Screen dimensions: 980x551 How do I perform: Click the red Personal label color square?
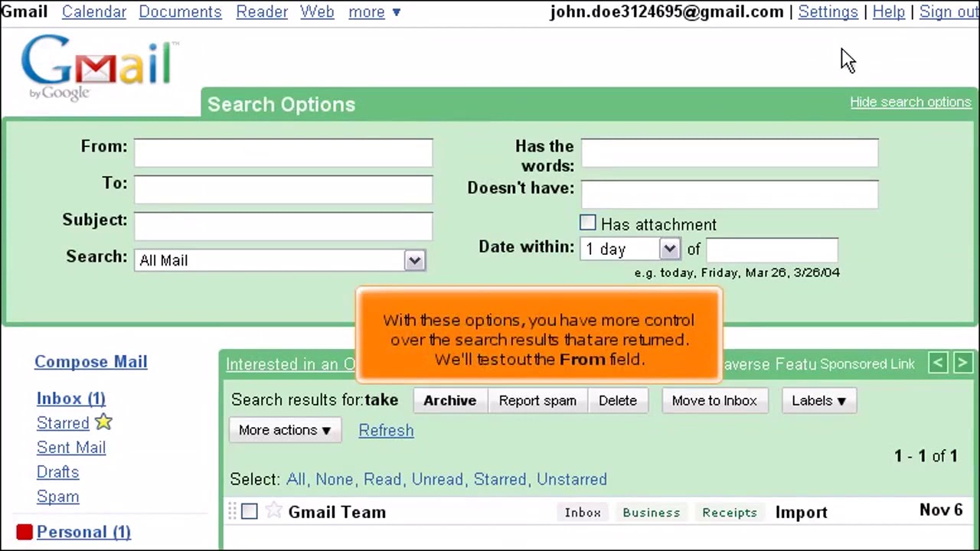pos(24,531)
